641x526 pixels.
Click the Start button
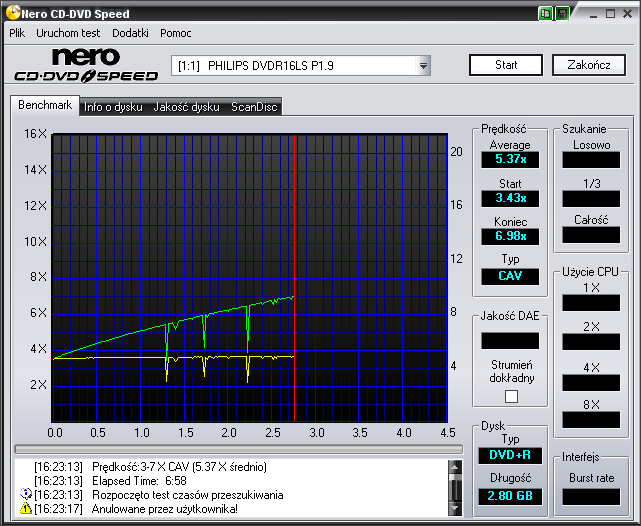[506, 65]
